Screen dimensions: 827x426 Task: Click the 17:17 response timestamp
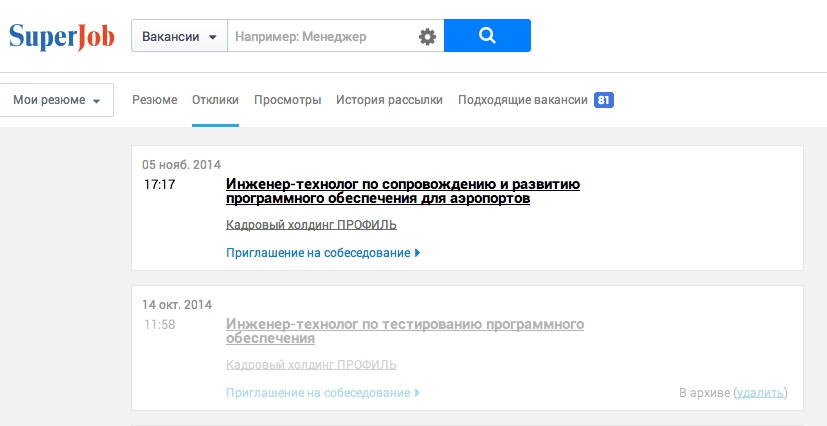click(x=160, y=185)
